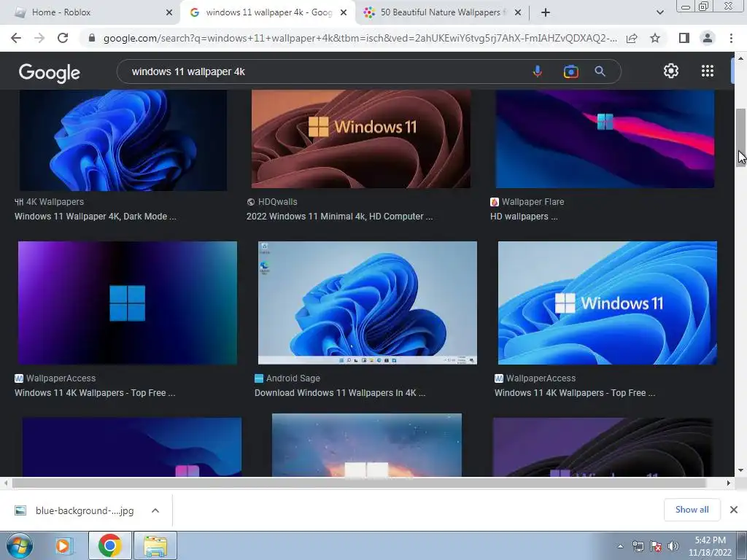Viewport: 747px width, 560px height.
Task: Open the 4K Wallpapers source link
Action: coord(49,202)
